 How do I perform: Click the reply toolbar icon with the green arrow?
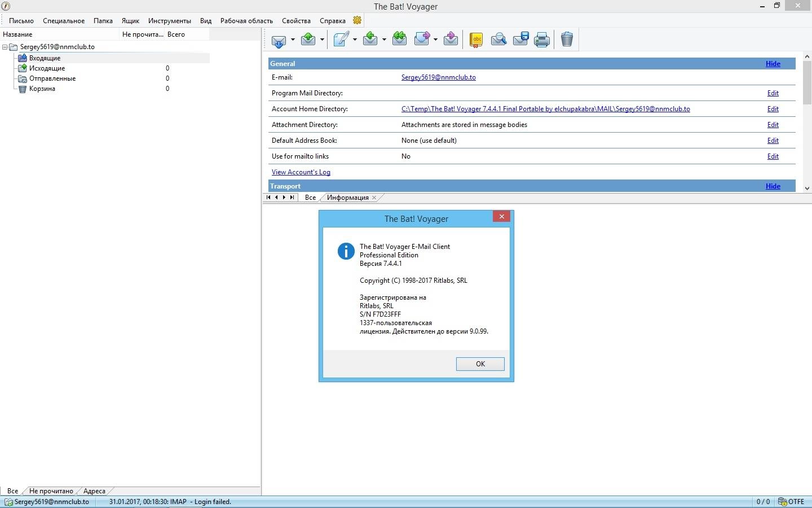(x=370, y=39)
